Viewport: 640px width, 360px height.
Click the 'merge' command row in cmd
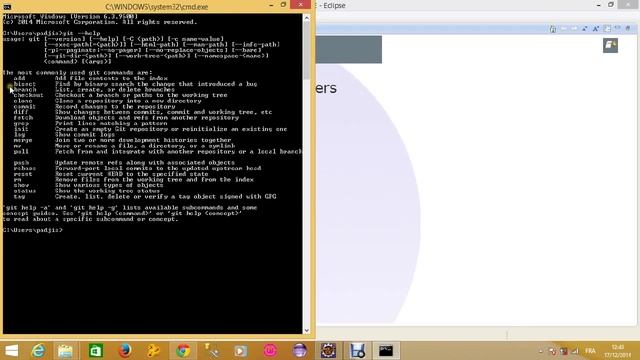(x=122, y=140)
